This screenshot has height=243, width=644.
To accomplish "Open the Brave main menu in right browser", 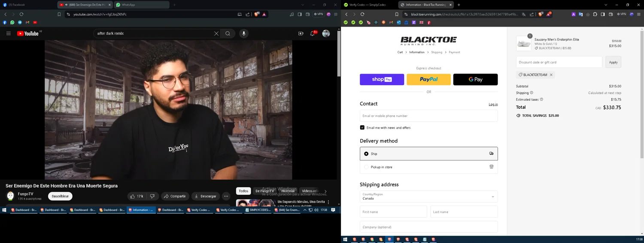I will (x=638, y=14).
